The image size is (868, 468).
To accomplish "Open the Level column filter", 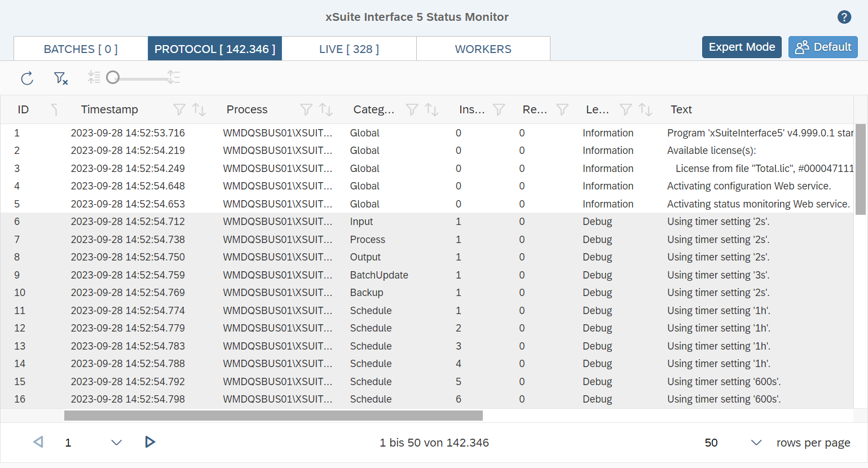I will coord(625,109).
